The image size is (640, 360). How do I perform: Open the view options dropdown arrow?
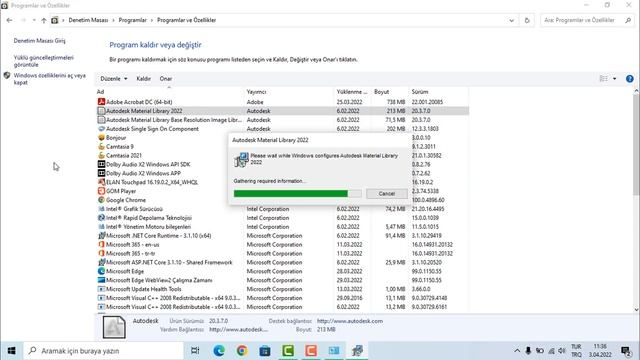pos(615,79)
